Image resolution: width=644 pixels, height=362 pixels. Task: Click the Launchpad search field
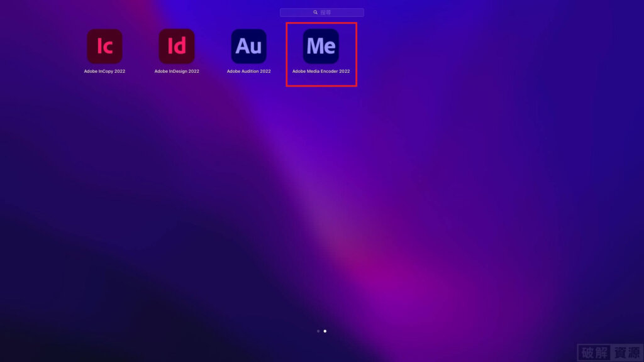click(x=322, y=13)
